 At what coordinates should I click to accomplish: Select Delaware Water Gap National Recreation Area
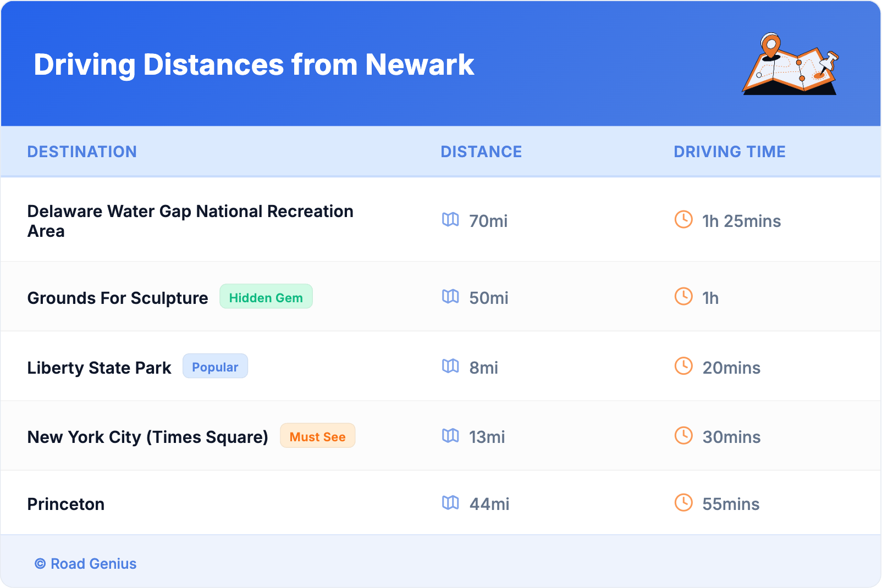pyautogui.click(x=190, y=221)
